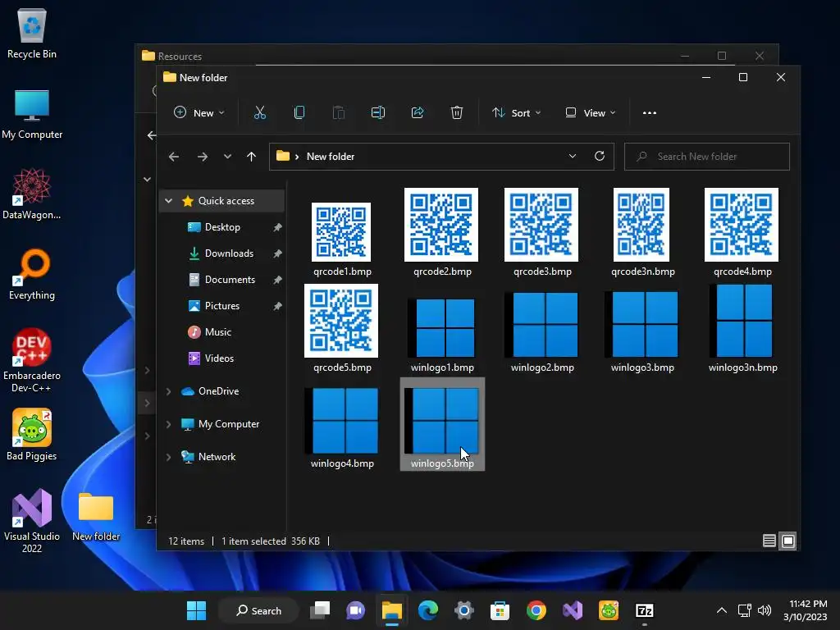This screenshot has width=840, height=630.
Task: Open the See more ellipsis menu
Action: 650,113
